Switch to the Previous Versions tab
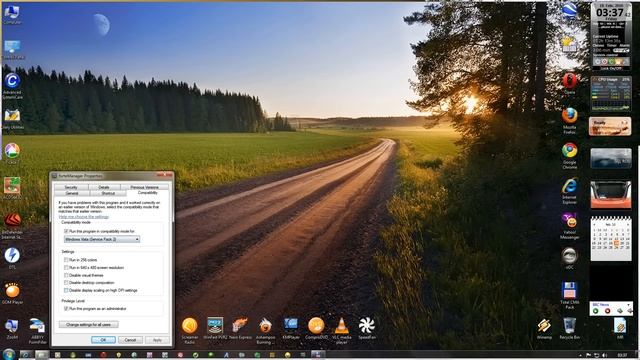Screen dimensions: 640x360 coord(144,187)
